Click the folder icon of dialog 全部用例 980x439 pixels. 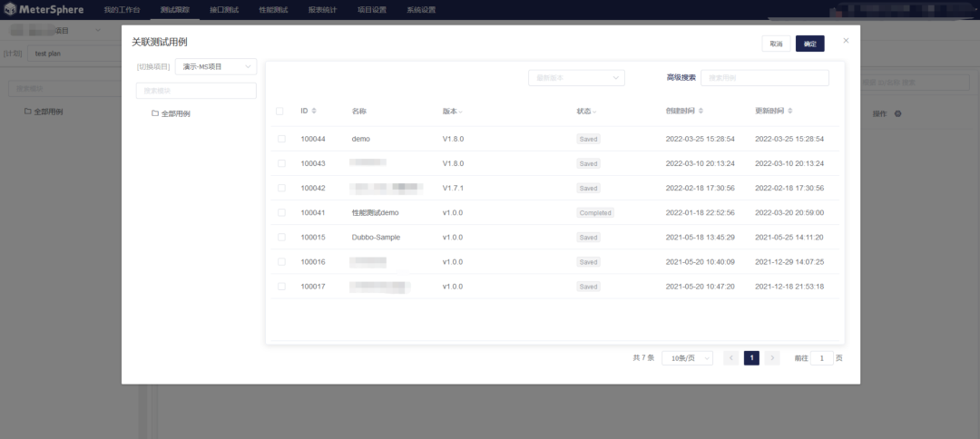coord(155,113)
